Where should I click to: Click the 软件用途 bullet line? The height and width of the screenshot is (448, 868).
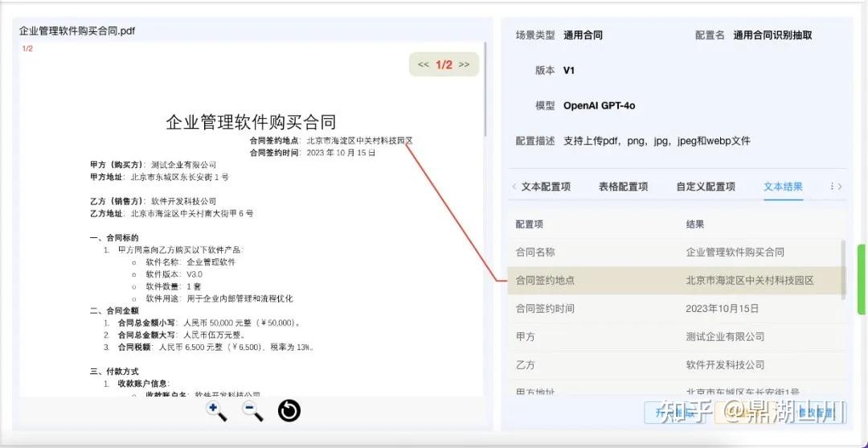click(x=219, y=298)
